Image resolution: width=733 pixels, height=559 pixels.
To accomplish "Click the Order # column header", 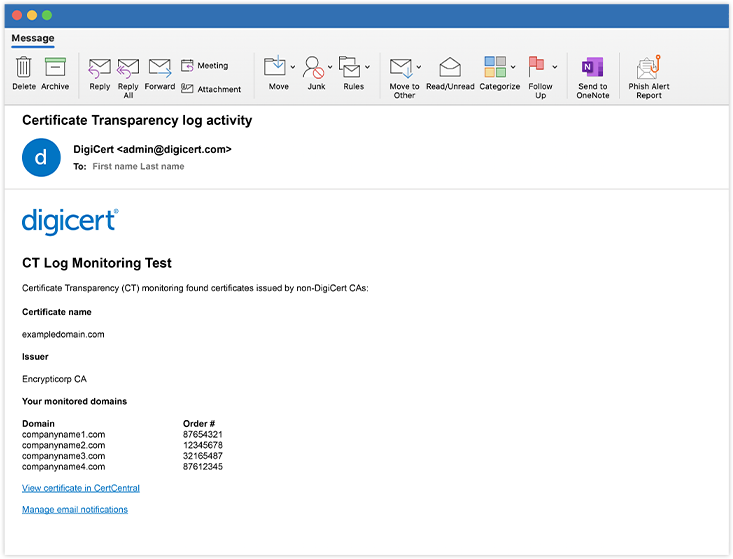I will pos(199,424).
